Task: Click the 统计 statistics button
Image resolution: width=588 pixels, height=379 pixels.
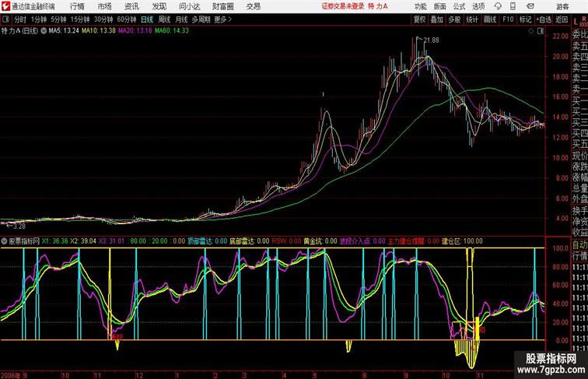Action: pyautogui.click(x=472, y=19)
